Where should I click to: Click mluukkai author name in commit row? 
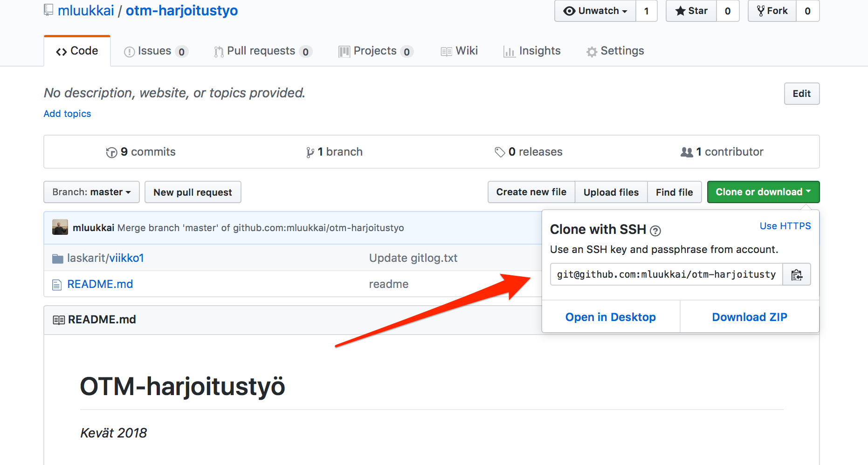(93, 228)
